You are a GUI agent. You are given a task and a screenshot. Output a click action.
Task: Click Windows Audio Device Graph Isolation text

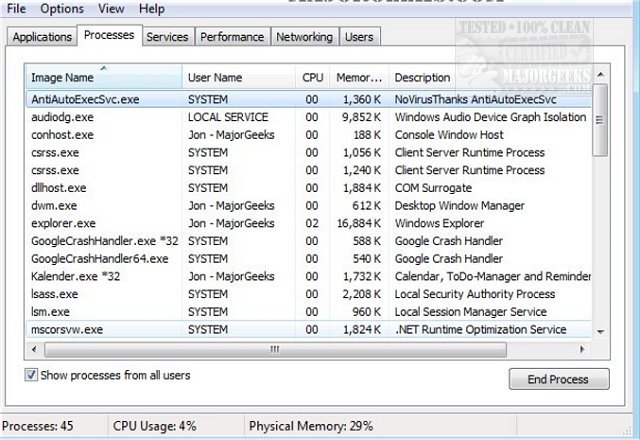(x=490, y=117)
